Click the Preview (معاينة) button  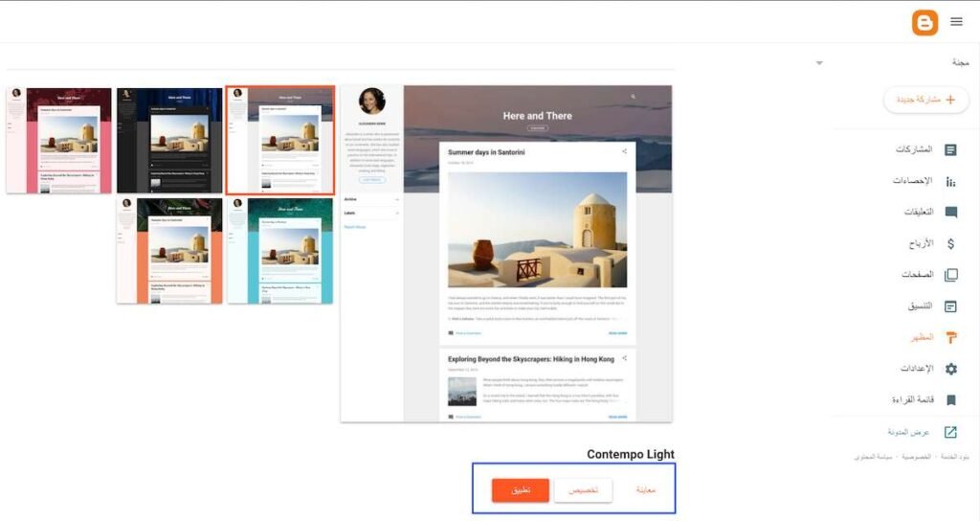646,490
